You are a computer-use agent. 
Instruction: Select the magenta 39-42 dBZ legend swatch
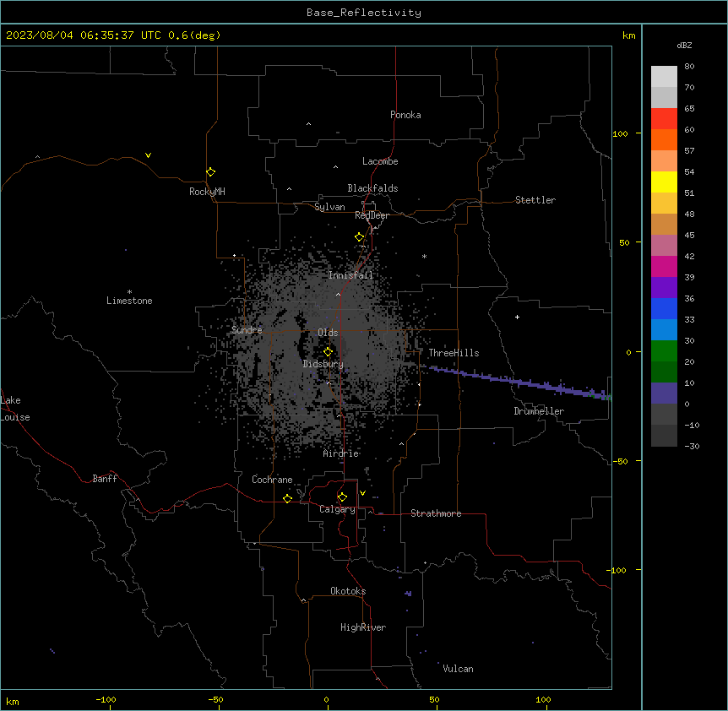664,266
